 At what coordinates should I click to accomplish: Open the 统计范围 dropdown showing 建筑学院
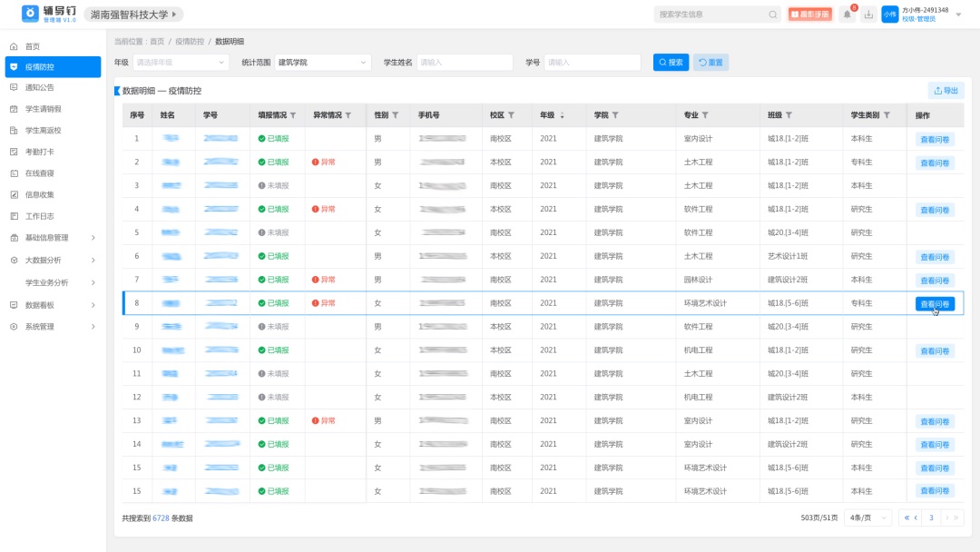click(x=323, y=63)
